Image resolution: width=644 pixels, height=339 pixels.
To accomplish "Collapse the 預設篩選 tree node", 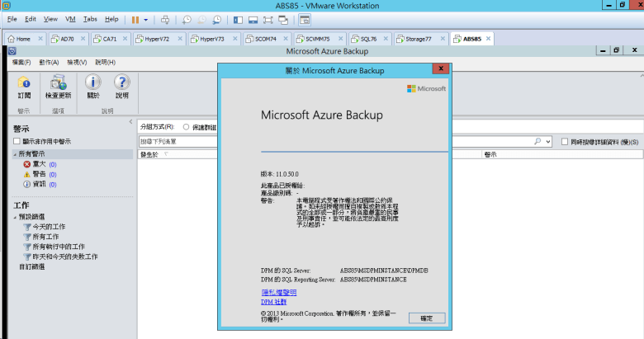I will (x=15, y=217).
